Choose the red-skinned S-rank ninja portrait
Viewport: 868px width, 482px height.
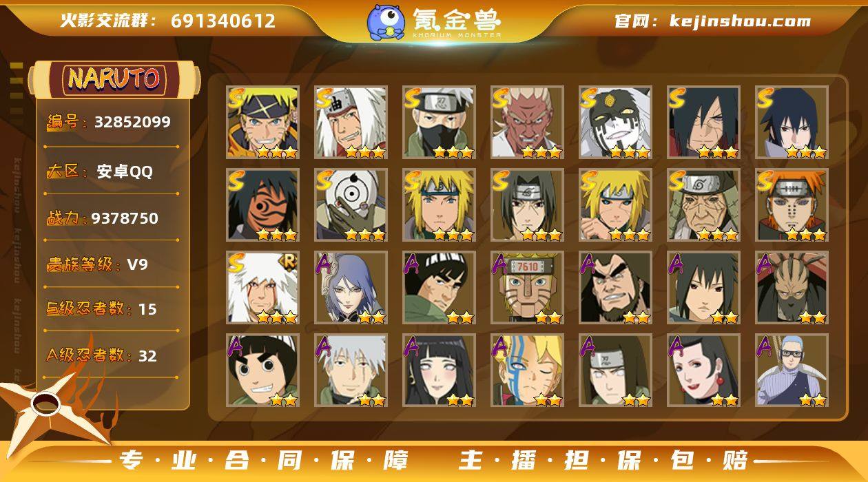point(527,123)
